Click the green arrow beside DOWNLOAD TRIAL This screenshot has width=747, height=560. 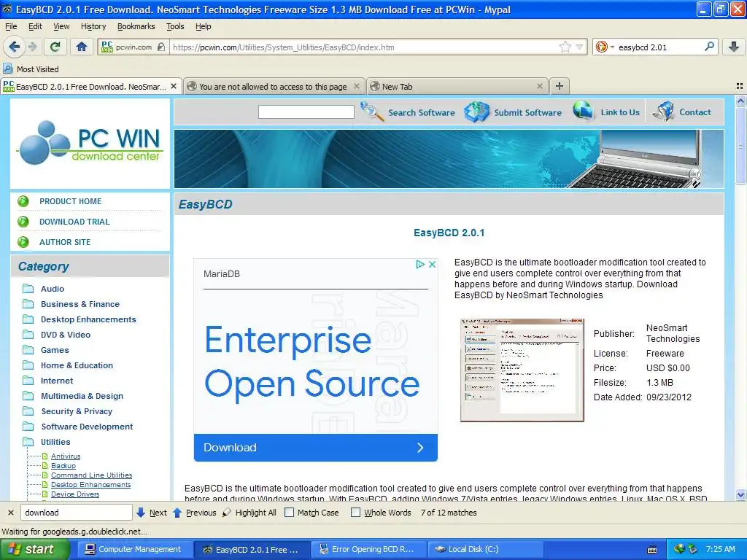(23, 222)
